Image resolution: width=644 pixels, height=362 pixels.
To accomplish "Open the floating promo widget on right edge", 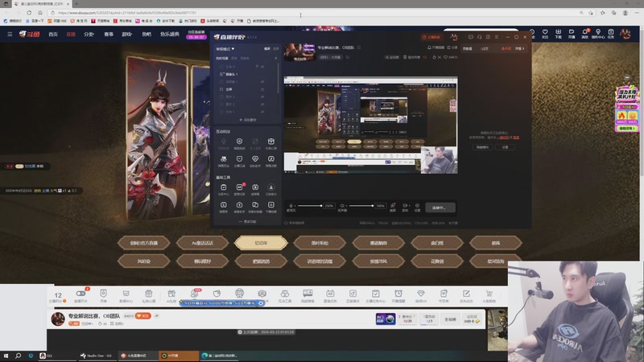I will click(x=627, y=109).
